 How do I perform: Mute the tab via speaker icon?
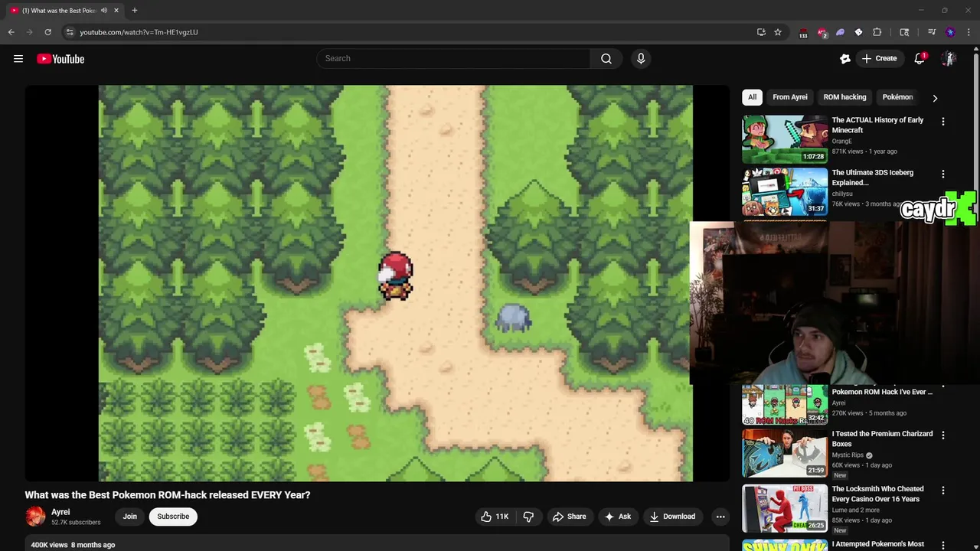point(103,11)
